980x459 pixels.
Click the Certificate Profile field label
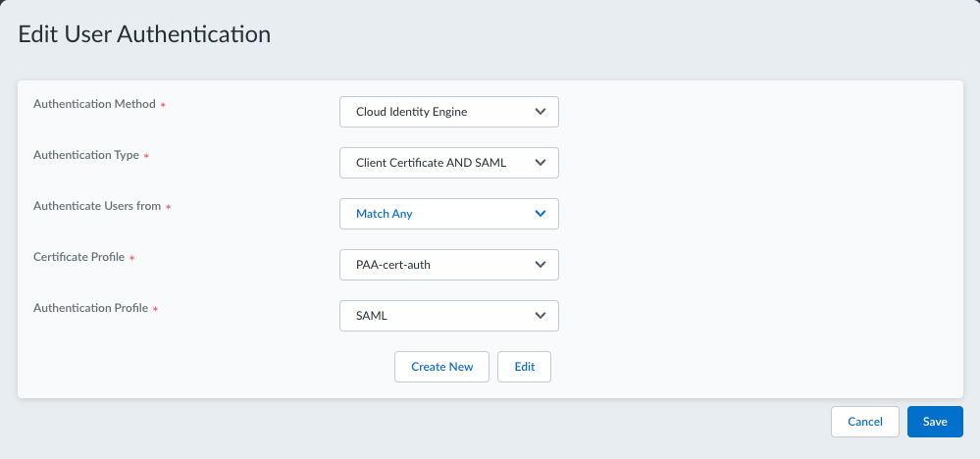click(78, 257)
